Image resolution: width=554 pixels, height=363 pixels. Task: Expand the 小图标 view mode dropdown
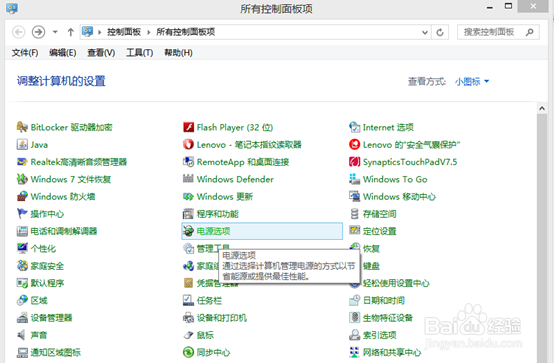472,82
